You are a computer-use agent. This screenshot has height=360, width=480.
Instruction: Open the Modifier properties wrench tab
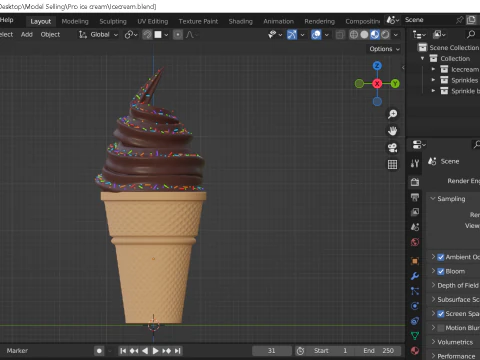[415, 276]
